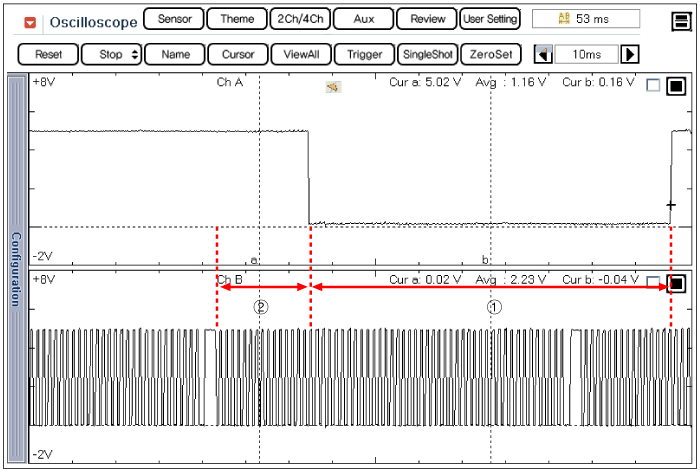The width and height of the screenshot is (700, 472).
Task: Click the +8V scale label on Ch B
Action: [44, 280]
